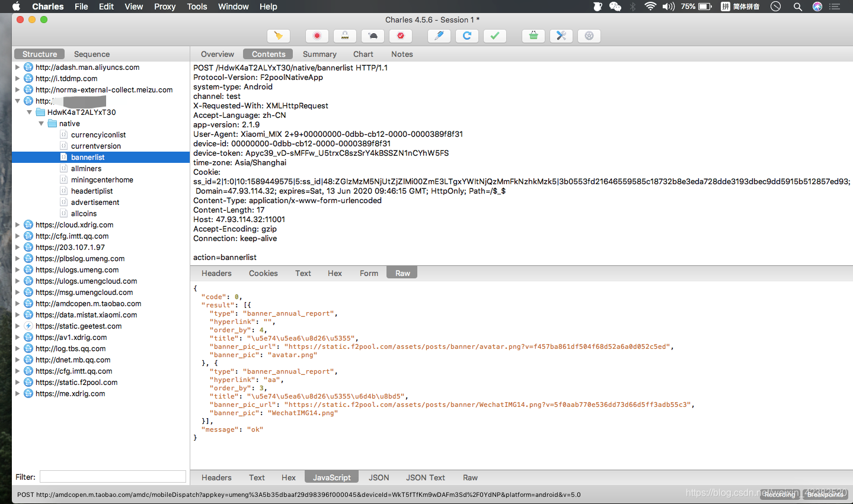Switch to the Sequence tab
This screenshot has height=504, width=853.
pos(92,54)
